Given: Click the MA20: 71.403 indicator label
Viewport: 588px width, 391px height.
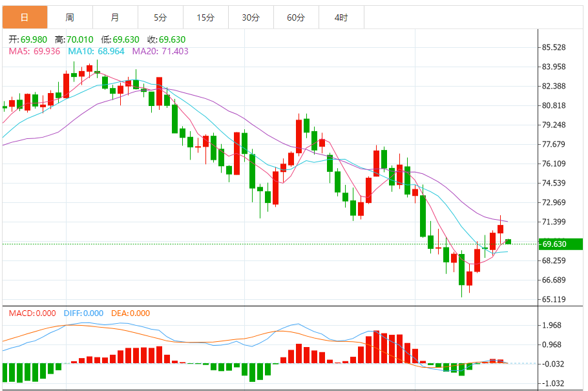Looking at the screenshot, I should (160, 51).
